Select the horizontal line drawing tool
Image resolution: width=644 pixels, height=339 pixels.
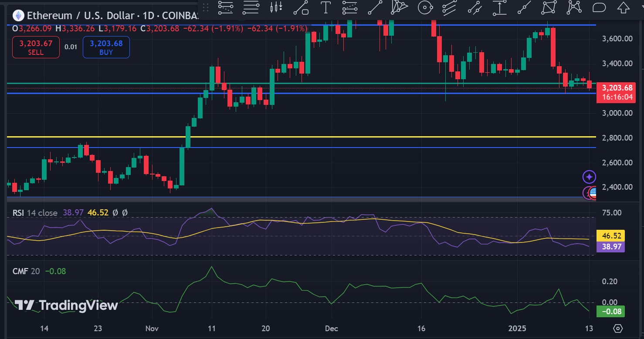[251, 7]
